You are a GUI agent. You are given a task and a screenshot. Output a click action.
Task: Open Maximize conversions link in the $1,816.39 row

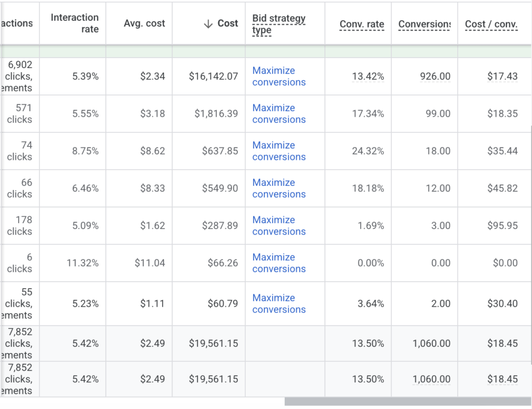coord(278,114)
